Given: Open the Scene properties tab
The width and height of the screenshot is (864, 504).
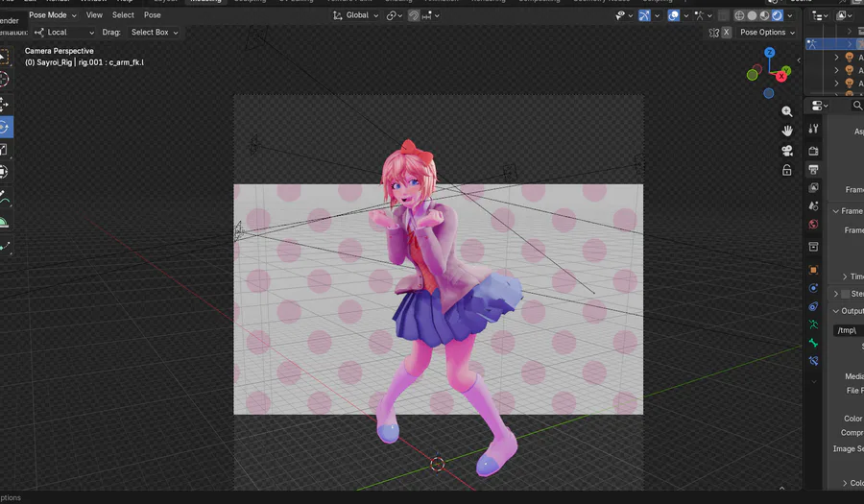Looking at the screenshot, I should click(x=813, y=206).
